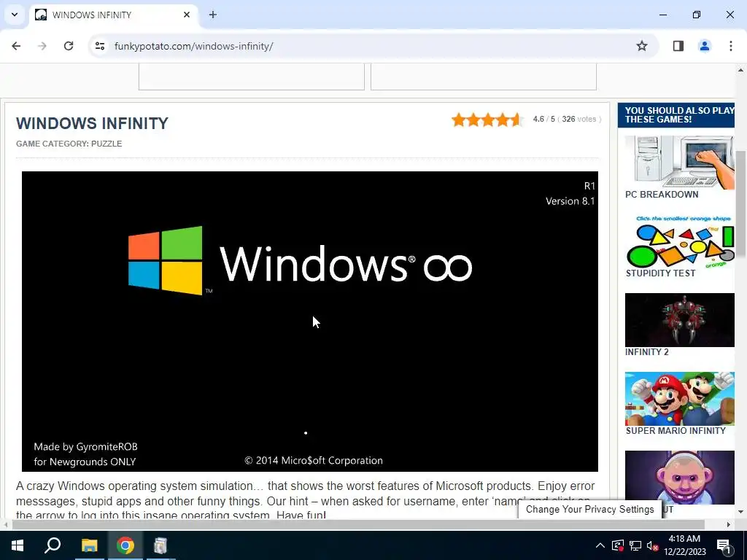View site information icon in address bar
Viewport: 747px width, 560px height.
pyautogui.click(x=100, y=46)
